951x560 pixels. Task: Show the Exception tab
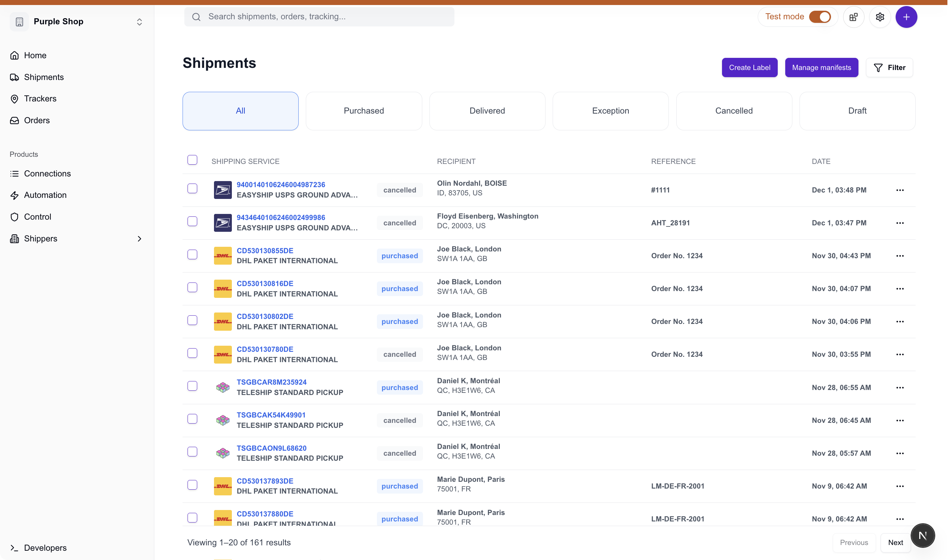[610, 111]
